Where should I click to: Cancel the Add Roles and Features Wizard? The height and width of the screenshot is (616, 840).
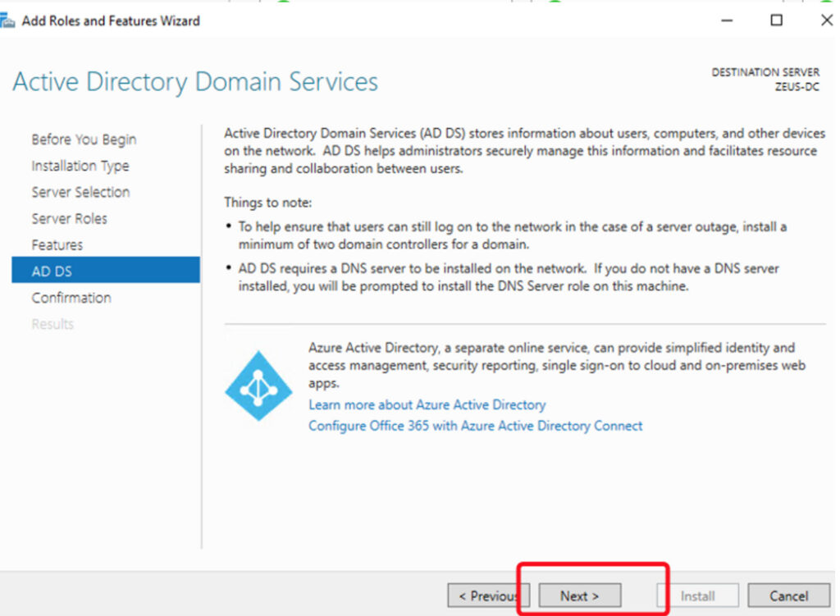(x=788, y=596)
